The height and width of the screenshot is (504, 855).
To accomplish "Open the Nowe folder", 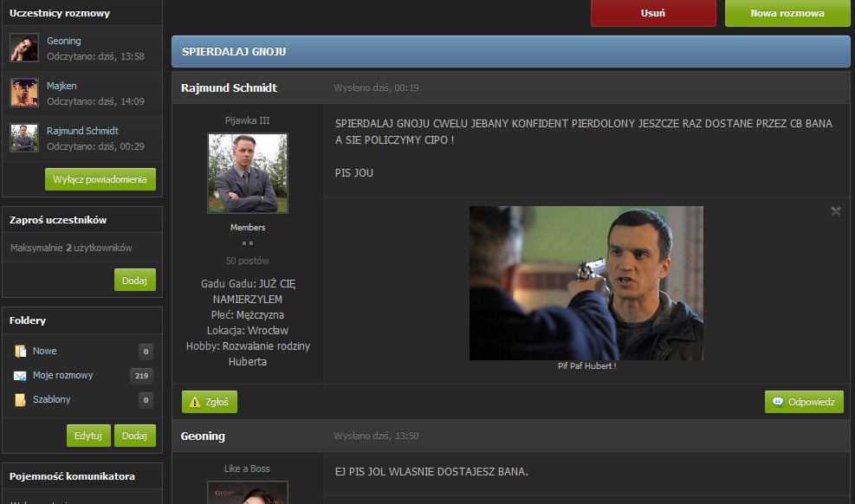I will pos(45,351).
